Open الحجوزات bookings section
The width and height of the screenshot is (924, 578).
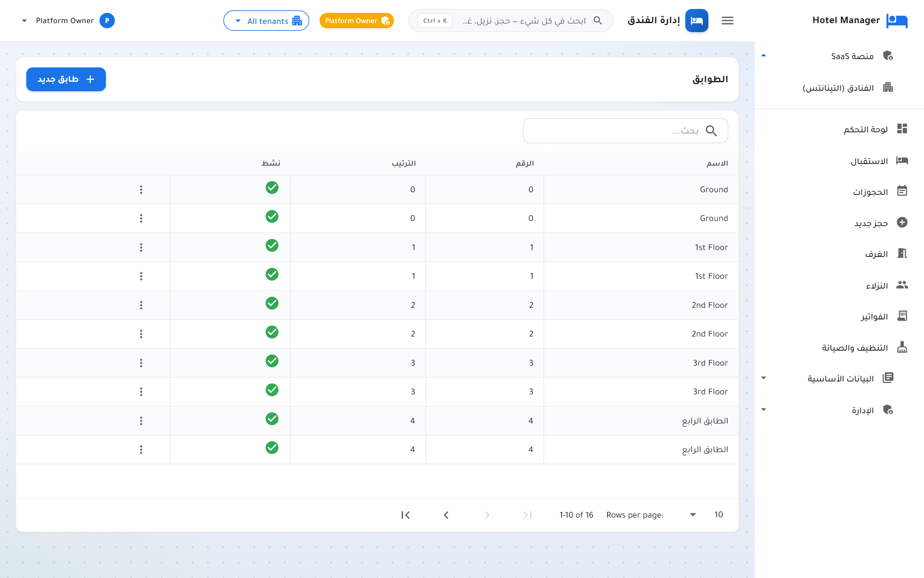[839, 191]
